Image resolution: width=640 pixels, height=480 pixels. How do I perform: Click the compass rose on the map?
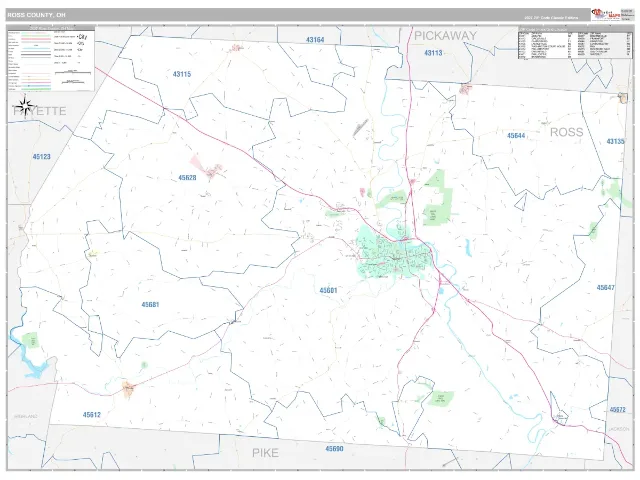point(26,106)
